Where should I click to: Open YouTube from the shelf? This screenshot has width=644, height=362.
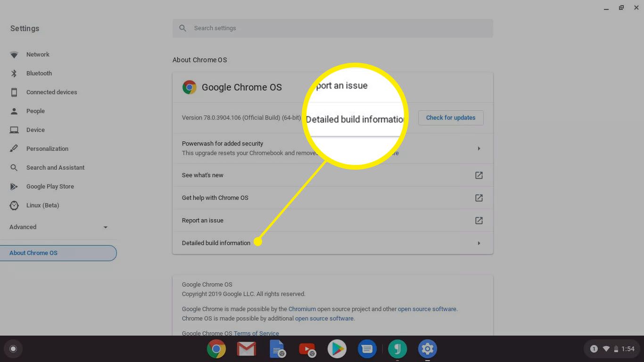point(307,349)
